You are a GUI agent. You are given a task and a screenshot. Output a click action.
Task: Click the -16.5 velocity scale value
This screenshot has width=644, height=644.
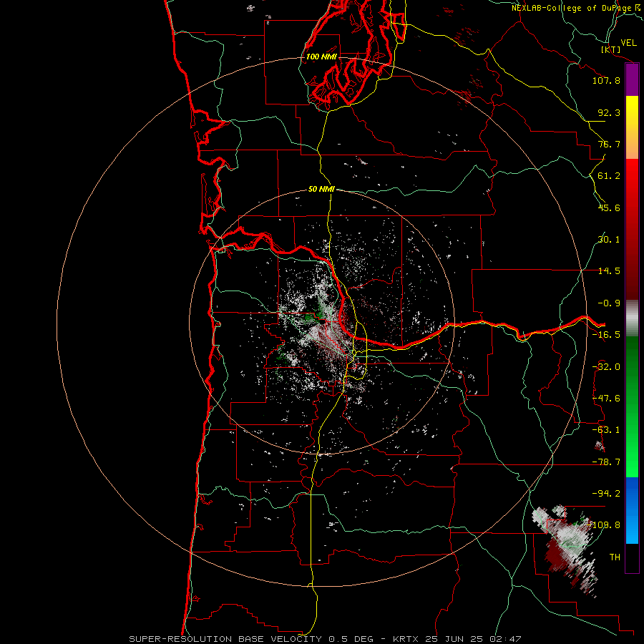606,335
